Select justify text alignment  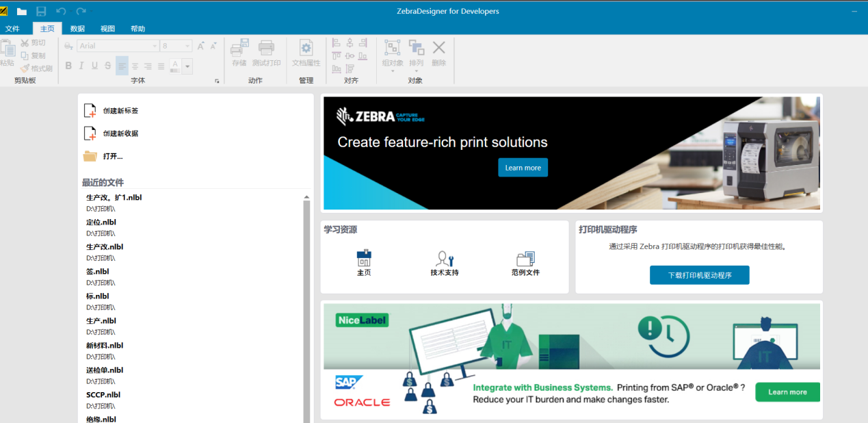[161, 66]
